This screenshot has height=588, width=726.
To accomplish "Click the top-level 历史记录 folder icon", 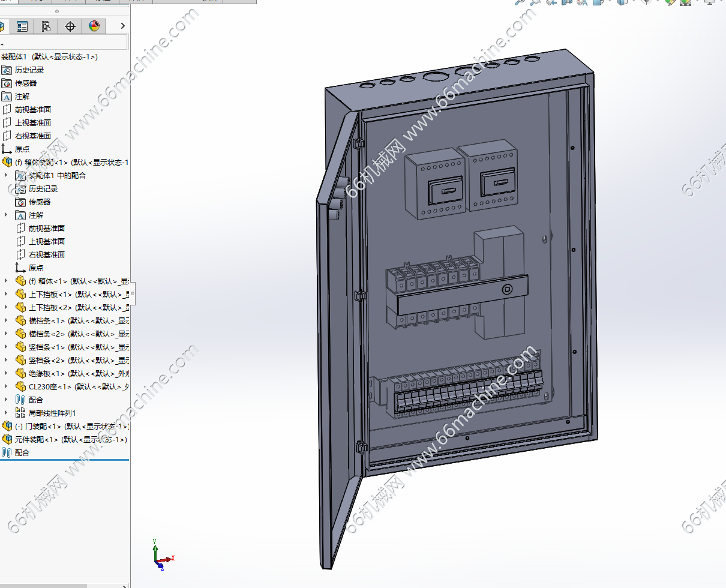I will click(x=7, y=70).
